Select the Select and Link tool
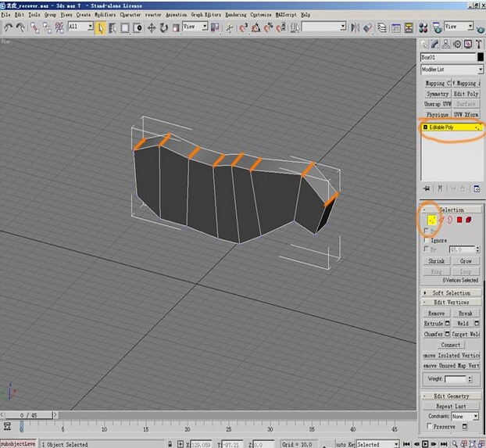The image size is (486, 448). (x=35, y=28)
